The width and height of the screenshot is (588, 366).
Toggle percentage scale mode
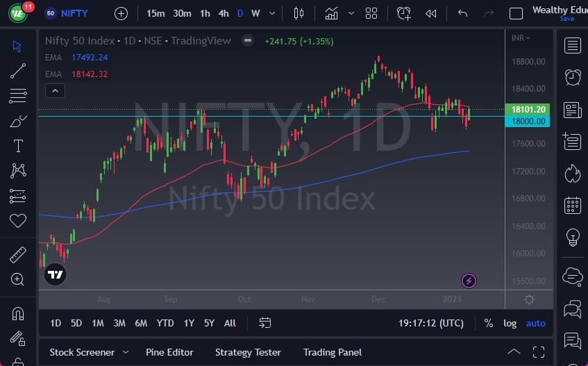tap(488, 323)
